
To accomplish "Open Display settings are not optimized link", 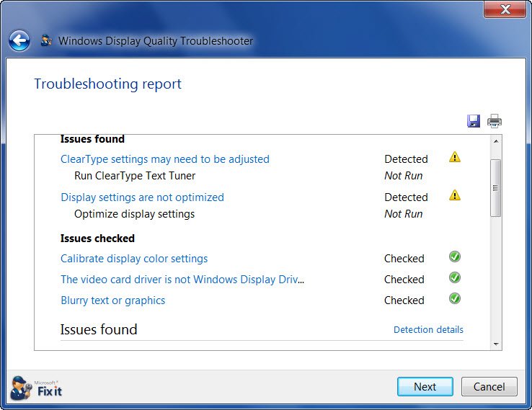I will pyautogui.click(x=142, y=197).
